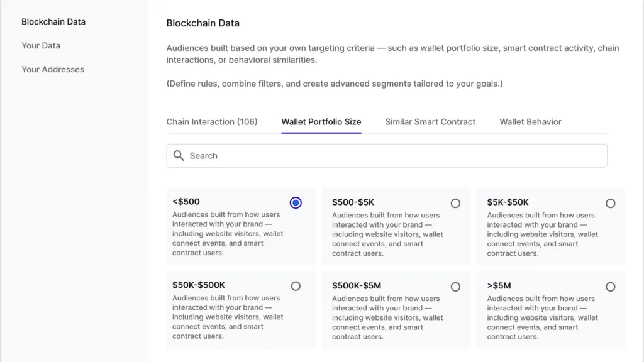
Task: Switch to Chain Interaction (106) tab
Action: pos(212,122)
